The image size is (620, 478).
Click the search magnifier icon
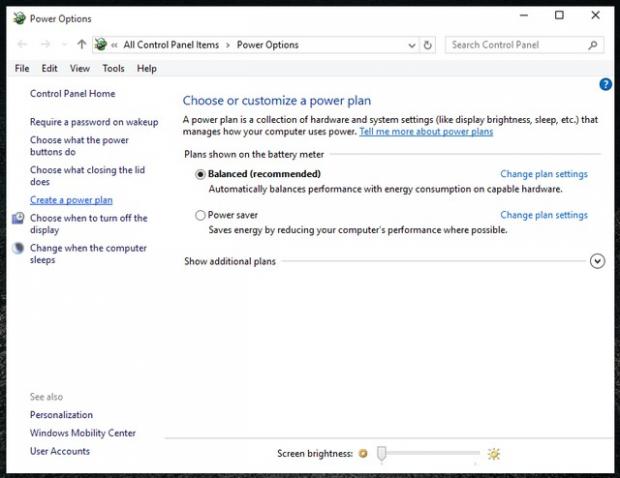593,45
